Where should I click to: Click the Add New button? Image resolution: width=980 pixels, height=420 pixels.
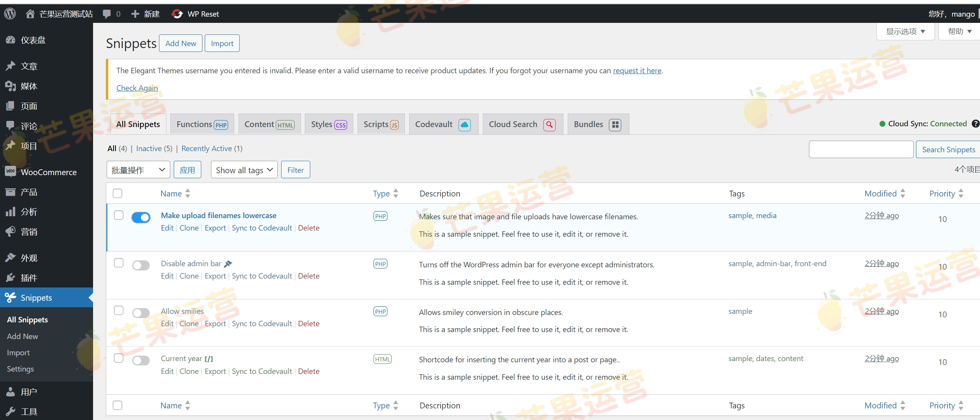pos(181,43)
